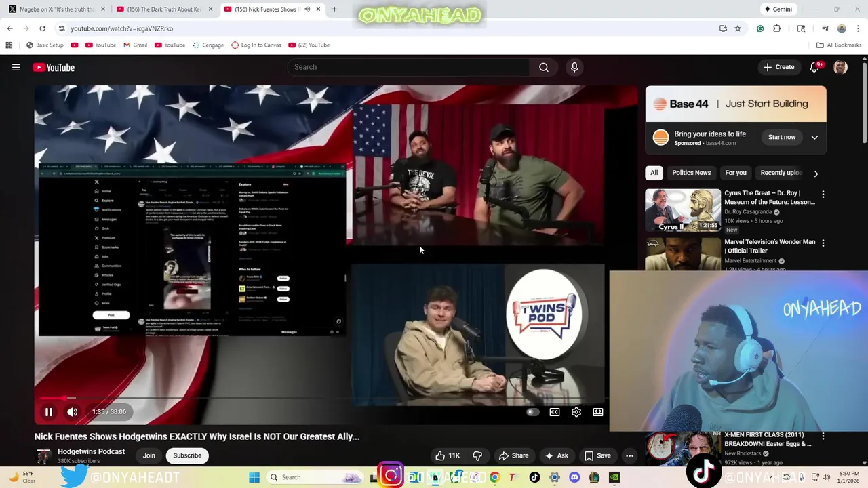Dislike the video with thumbs down
Viewport: 868px width, 488px height.
click(x=477, y=455)
